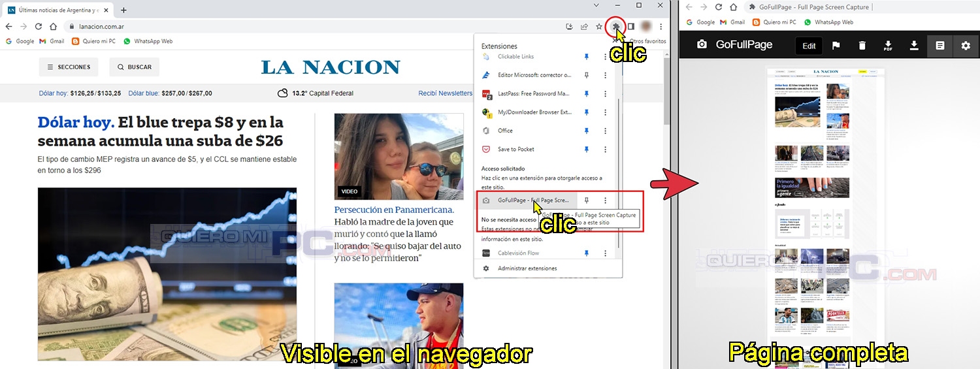This screenshot has width=980, height=369.
Task: Open more options for Clickable Links
Action: tap(605, 57)
